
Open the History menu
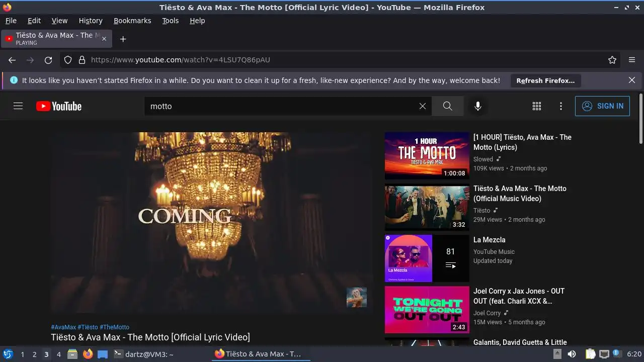point(91,21)
